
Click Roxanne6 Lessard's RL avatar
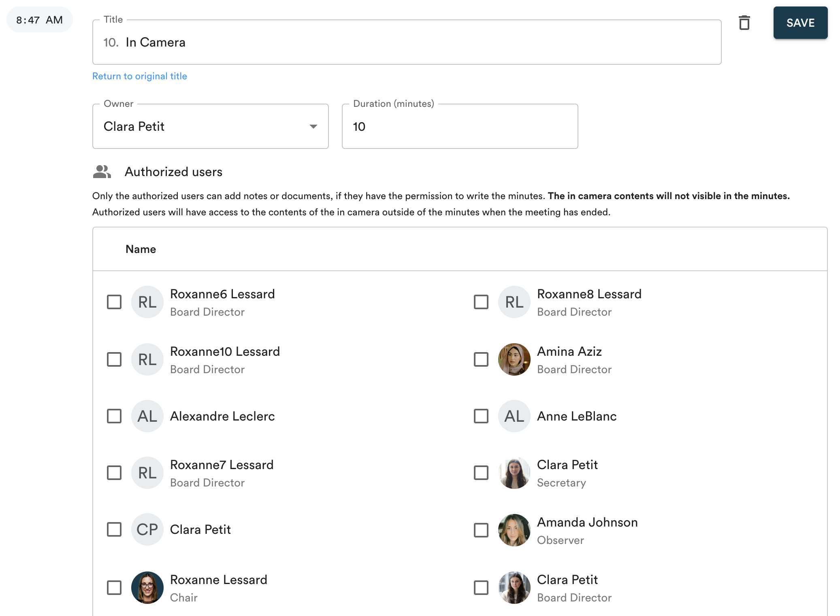click(x=147, y=302)
